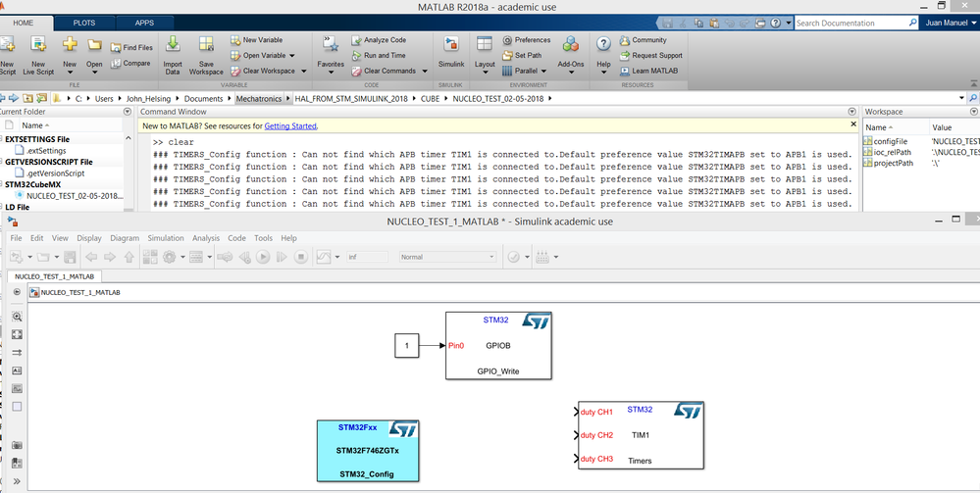Click Learn MATLAB
The height and width of the screenshot is (493, 980).
648,71
